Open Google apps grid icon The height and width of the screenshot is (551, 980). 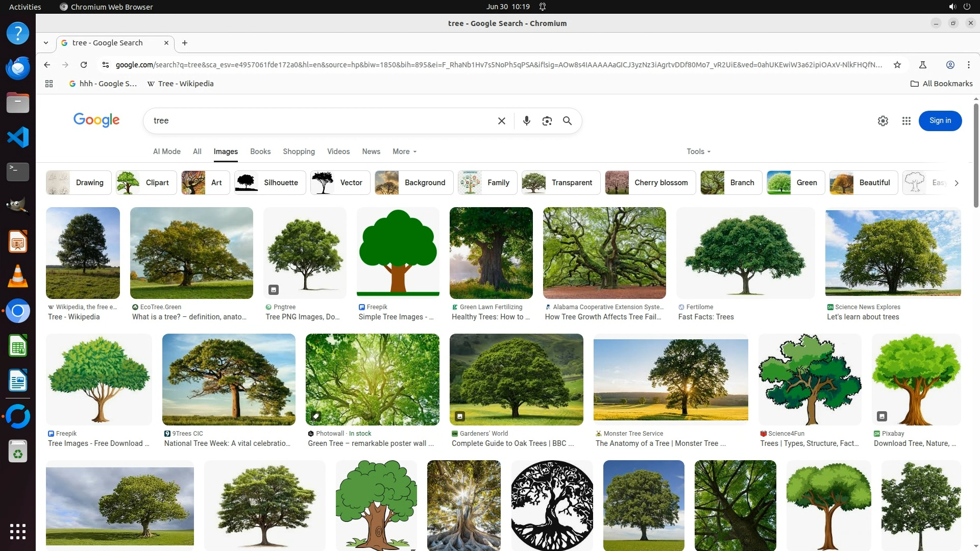coord(906,121)
